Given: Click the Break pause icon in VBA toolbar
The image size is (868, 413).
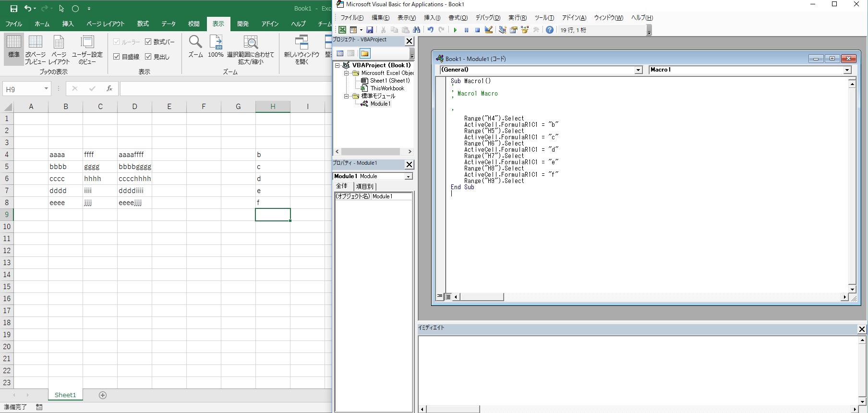Looking at the screenshot, I should [x=466, y=30].
